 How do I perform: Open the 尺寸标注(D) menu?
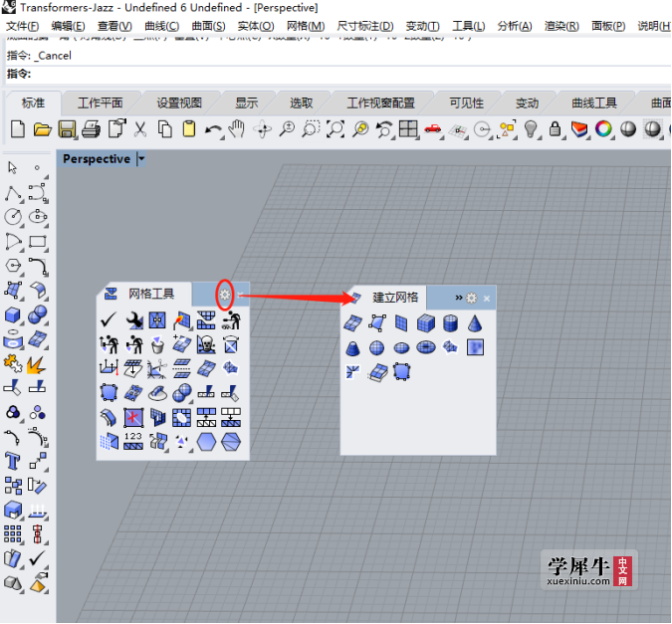[x=365, y=26]
